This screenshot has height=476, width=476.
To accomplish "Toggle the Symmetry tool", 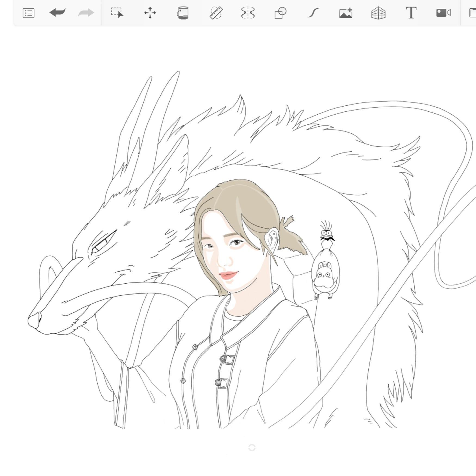I will (x=248, y=13).
